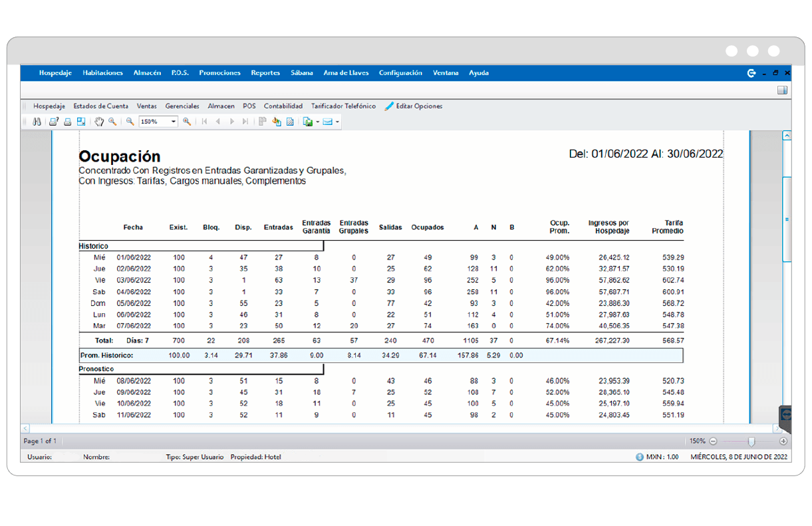Click the Print icon in the toolbar

coord(68,122)
